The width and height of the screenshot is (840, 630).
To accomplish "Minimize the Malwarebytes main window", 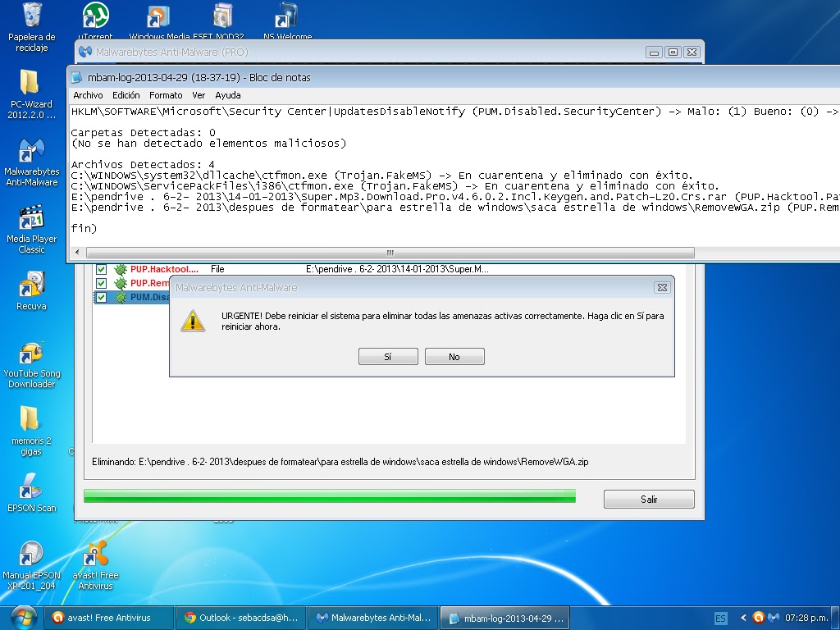I will 654,52.
